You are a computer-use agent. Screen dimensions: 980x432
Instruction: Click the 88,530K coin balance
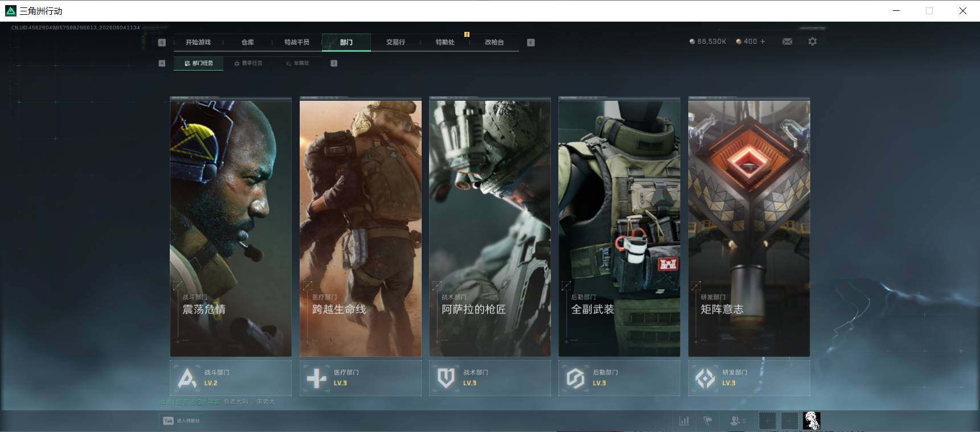(x=708, y=42)
